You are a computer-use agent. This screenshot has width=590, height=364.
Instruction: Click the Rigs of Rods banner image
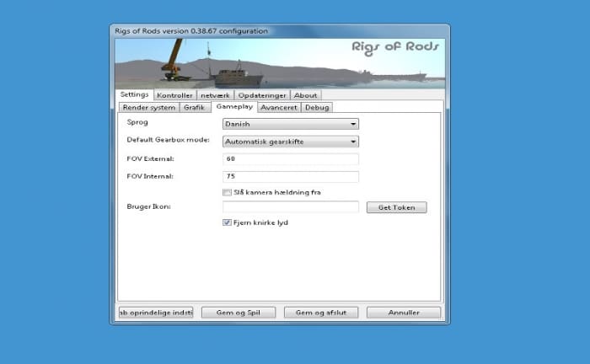click(x=280, y=63)
